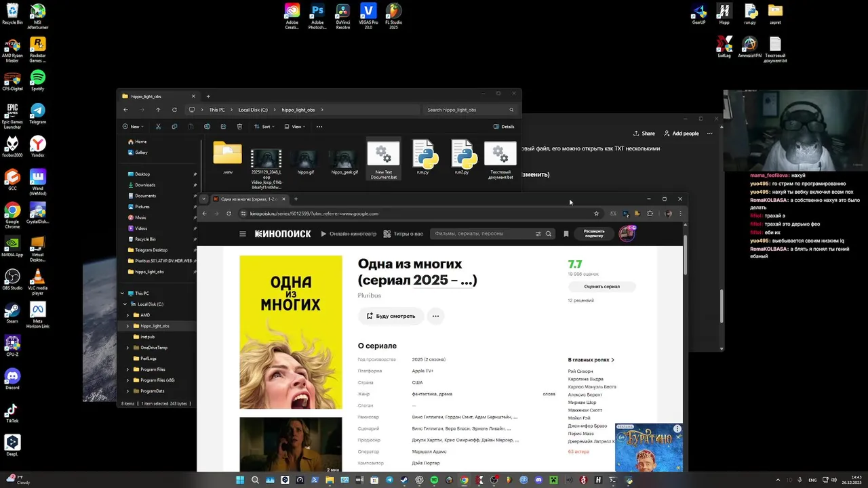868x488 pixels.
Task: Open Spotify from the taskbar
Action: tap(434, 481)
